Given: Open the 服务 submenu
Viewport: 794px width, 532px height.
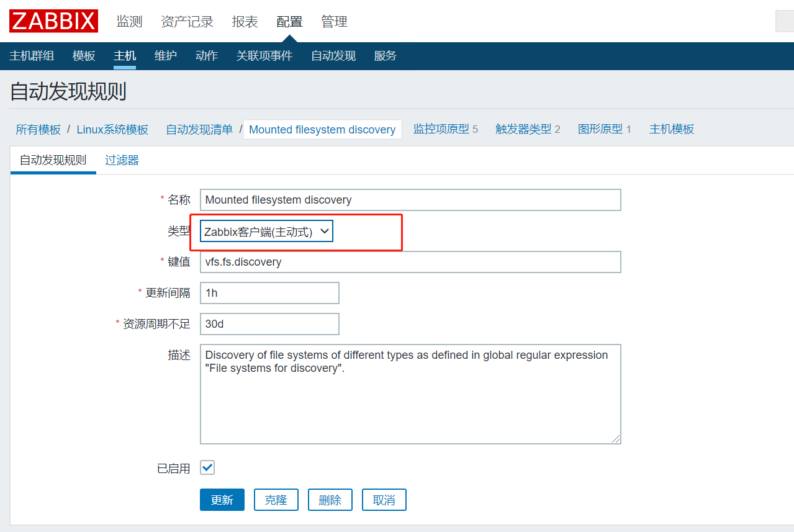Looking at the screenshot, I should [386, 56].
